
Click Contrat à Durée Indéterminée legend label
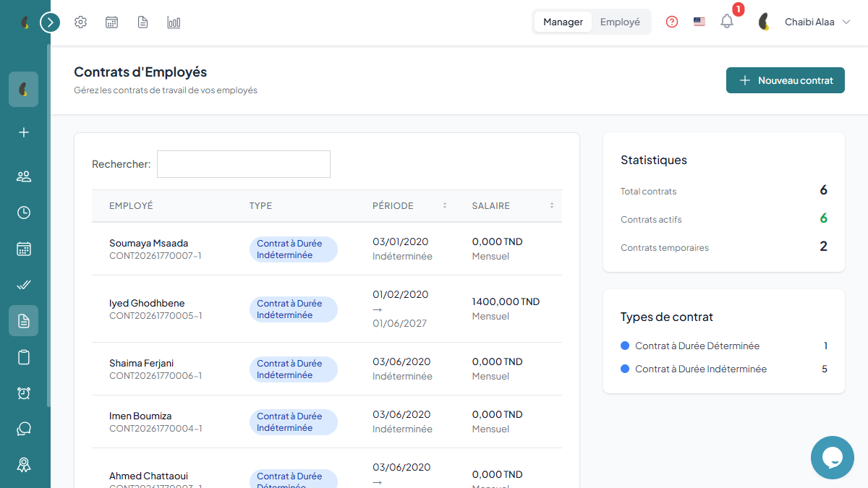701,369
